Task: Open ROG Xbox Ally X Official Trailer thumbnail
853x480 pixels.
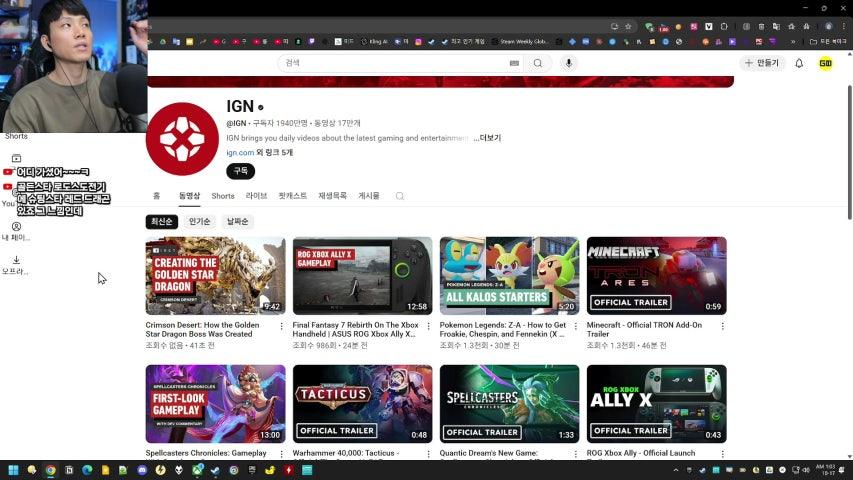Action: (x=657, y=404)
